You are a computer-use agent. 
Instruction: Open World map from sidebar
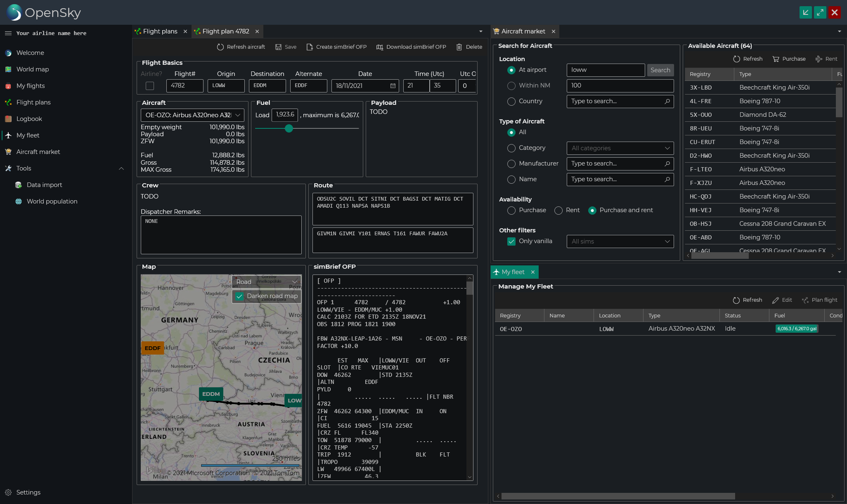[x=33, y=69]
